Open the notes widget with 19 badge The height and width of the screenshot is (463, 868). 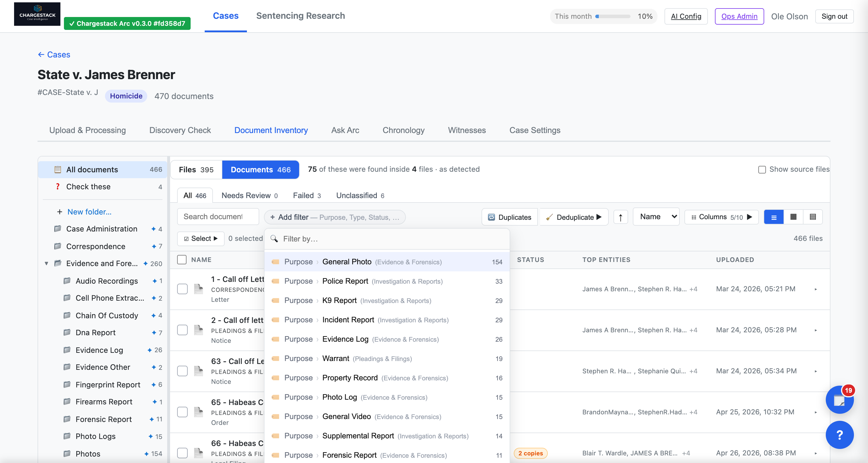[839, 400]
